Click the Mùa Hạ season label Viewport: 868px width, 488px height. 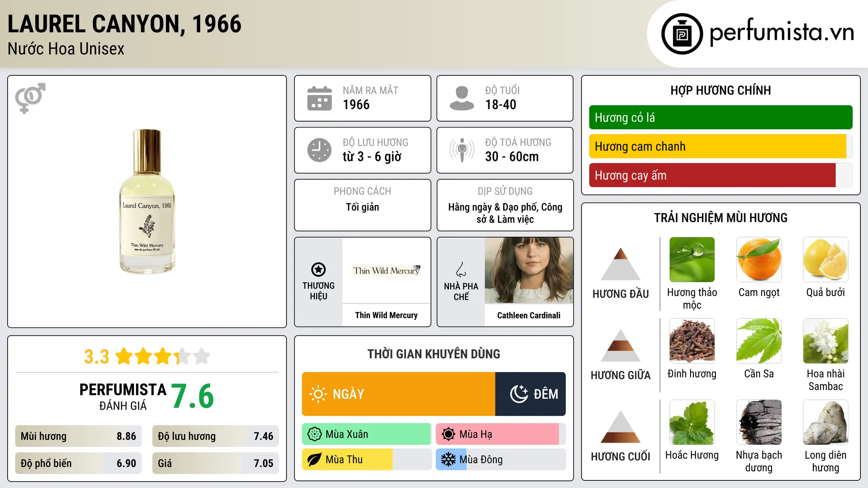click(476, 434)
